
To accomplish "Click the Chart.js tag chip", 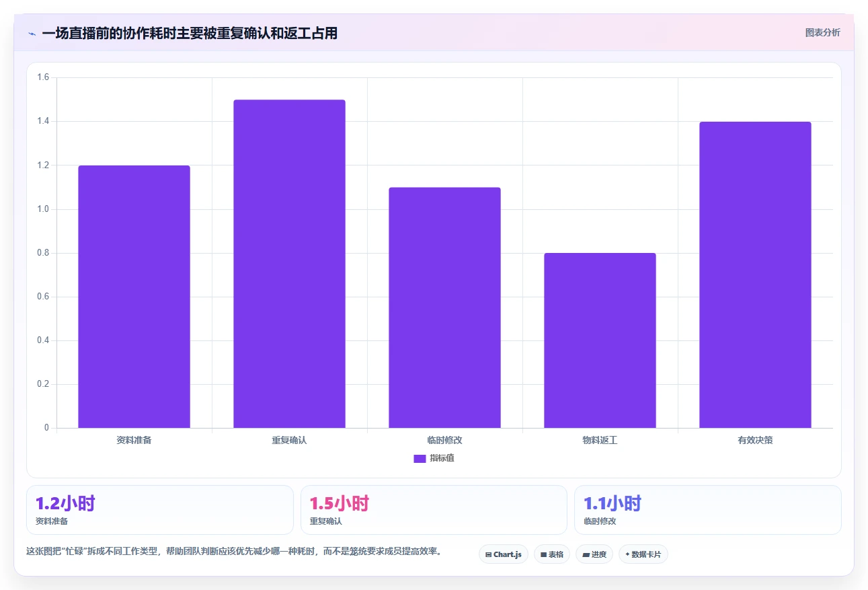I will pos(504,554).
